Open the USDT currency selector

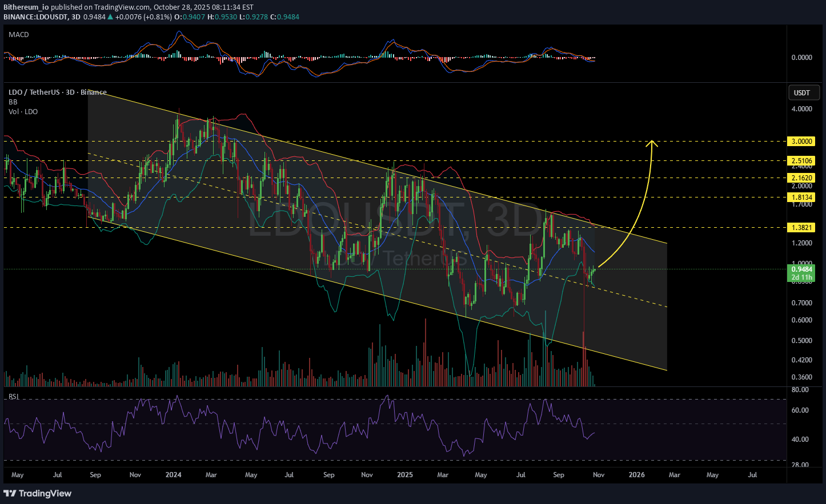click(801, 92)
